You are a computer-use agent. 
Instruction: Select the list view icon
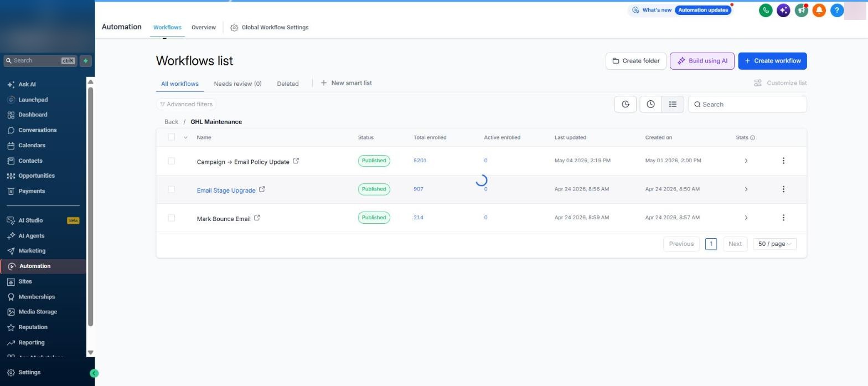click(673, 104)
